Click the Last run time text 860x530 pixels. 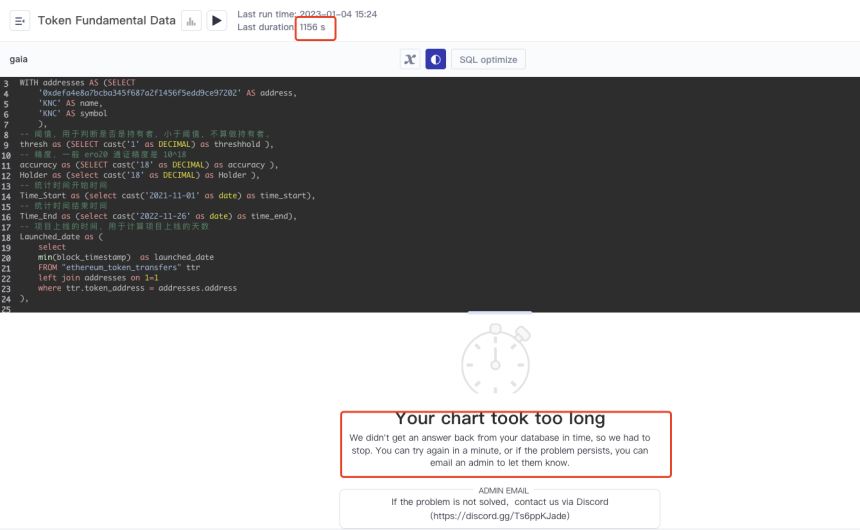tap(307, 14)
